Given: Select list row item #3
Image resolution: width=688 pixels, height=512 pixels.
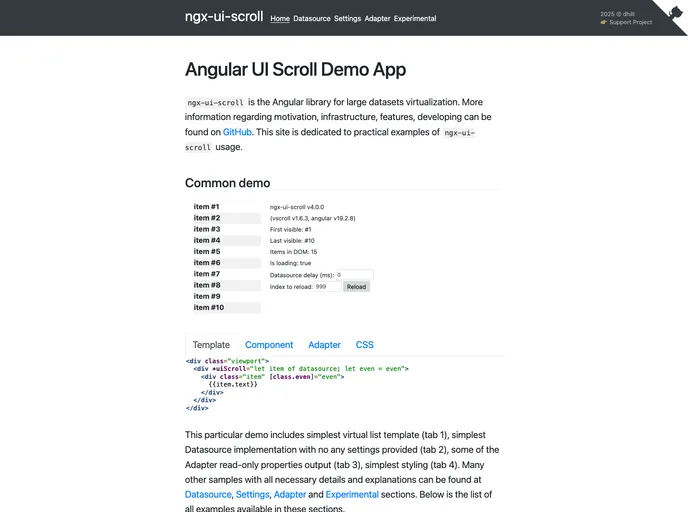Looking at the screenshot, I should click(227, 229).
